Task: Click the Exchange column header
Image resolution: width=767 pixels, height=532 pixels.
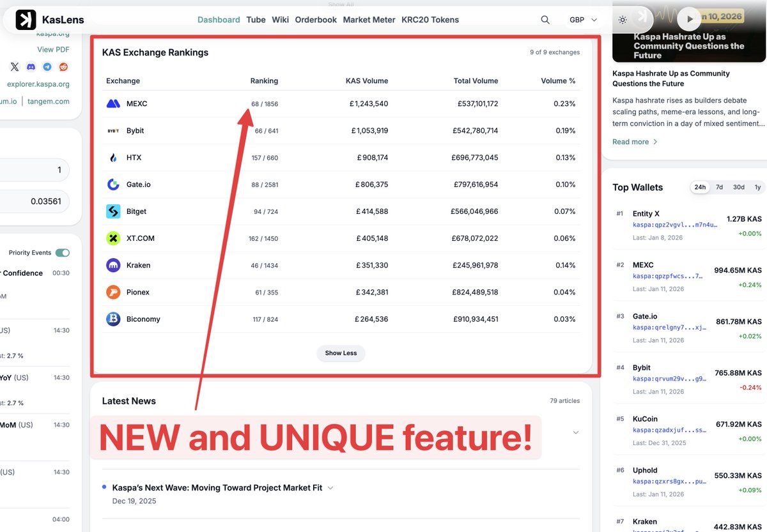Action: tap(123, 81)
